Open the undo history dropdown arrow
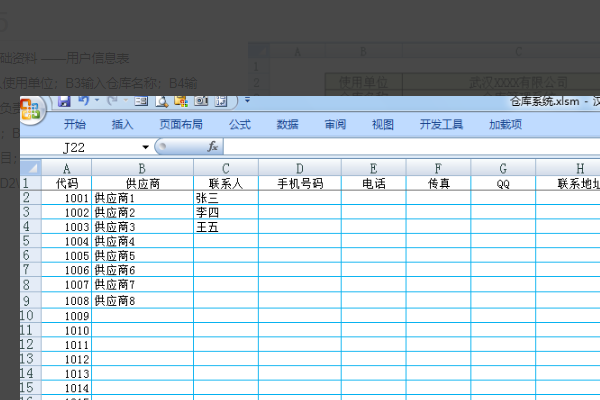The height and width of the screenshot is (400, 600). 97,100
